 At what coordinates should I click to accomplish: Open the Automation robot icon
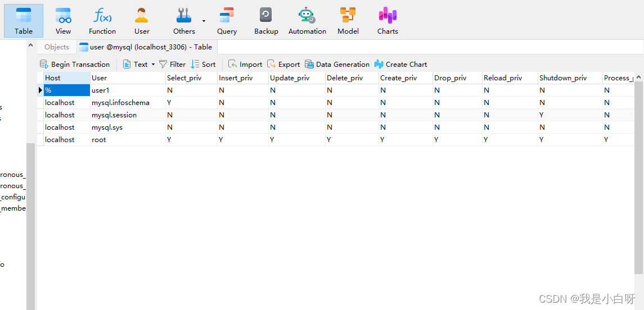[x=307, y=21]
